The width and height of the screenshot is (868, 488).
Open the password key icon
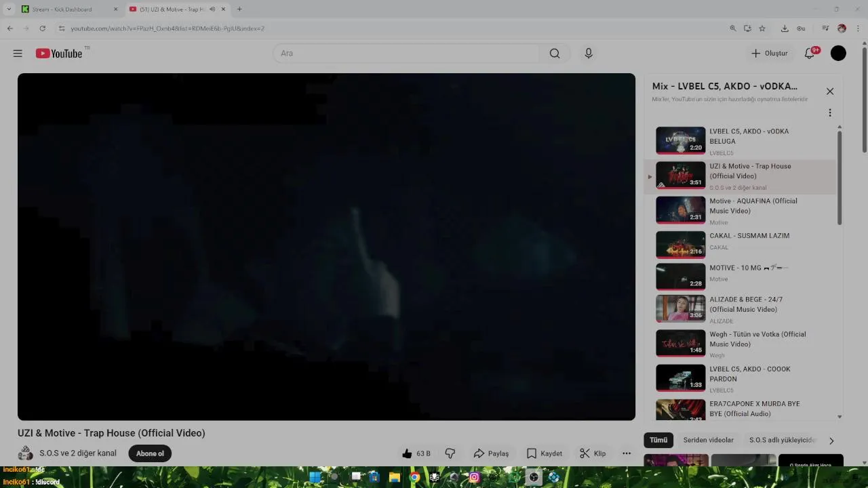pyautogui.click(x=801, y=28)
